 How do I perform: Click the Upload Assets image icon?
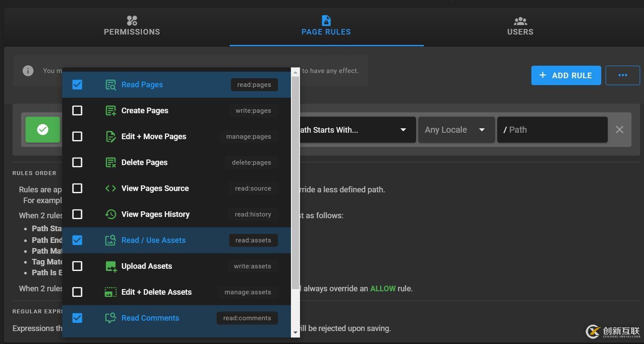[110, 266]
